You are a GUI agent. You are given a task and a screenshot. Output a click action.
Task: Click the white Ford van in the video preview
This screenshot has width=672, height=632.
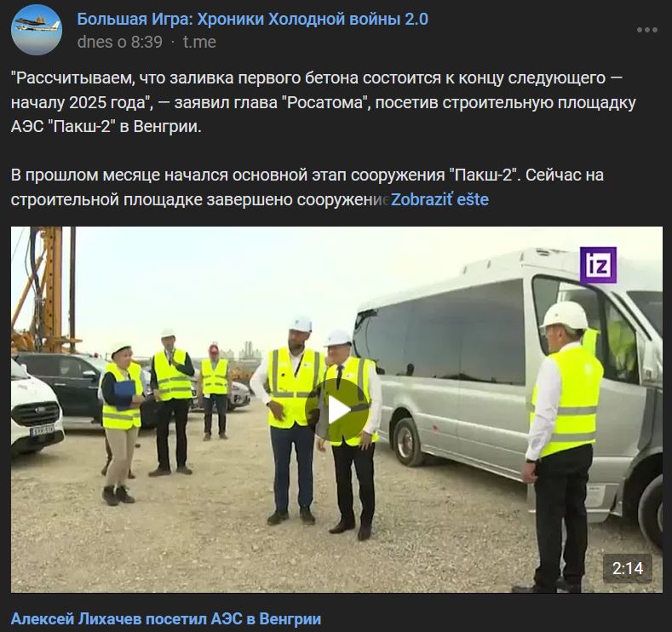point(35,407)
